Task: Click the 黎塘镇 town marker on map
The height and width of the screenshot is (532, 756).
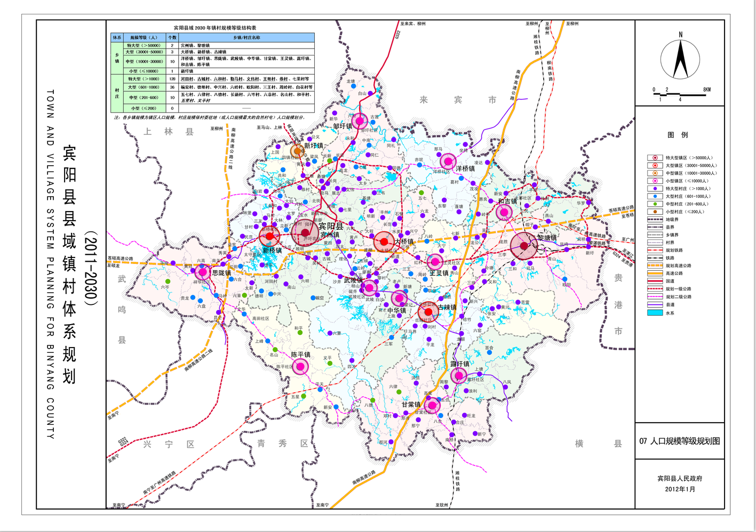Action: tap(524, 246)
